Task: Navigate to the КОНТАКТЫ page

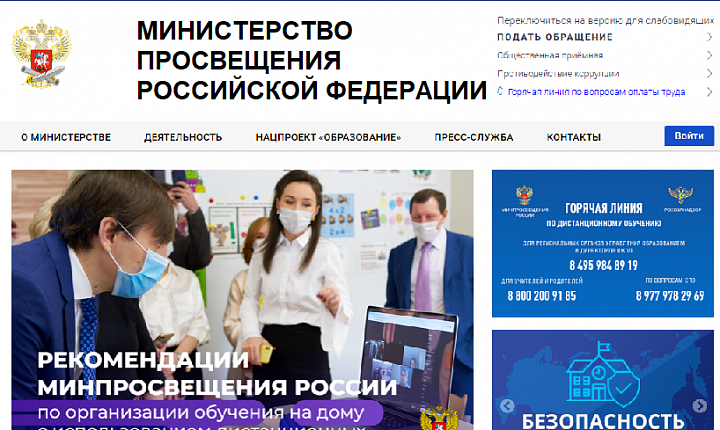Action: click(574, 137)
